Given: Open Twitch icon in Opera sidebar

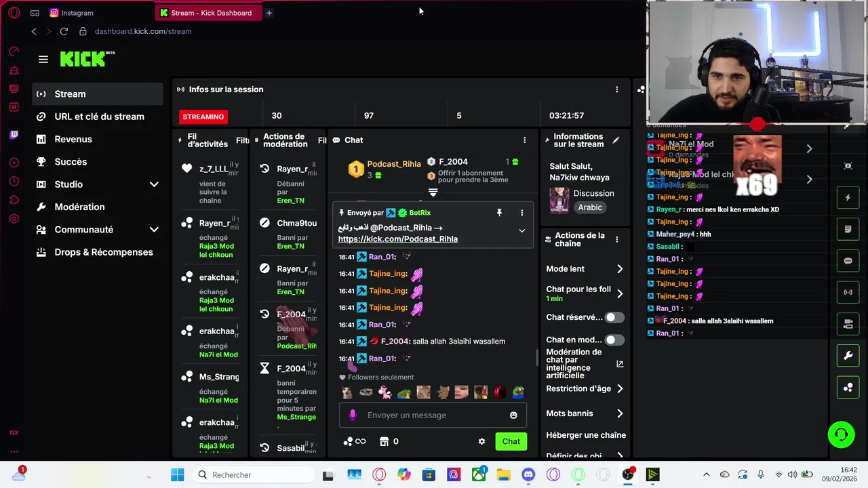Looking at the screenshot, I should [x=14, y=135].
